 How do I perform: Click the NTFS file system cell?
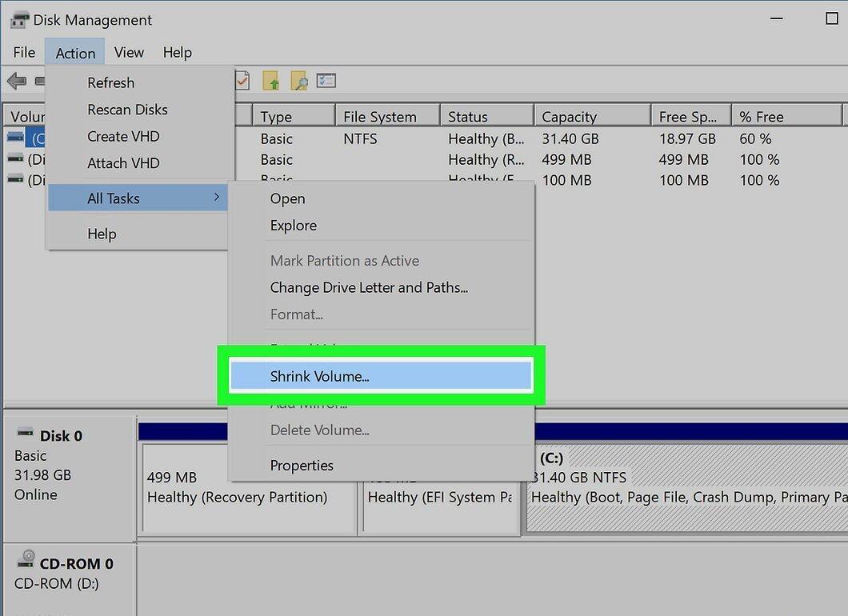pyautogui.click(x=360, y=139)
